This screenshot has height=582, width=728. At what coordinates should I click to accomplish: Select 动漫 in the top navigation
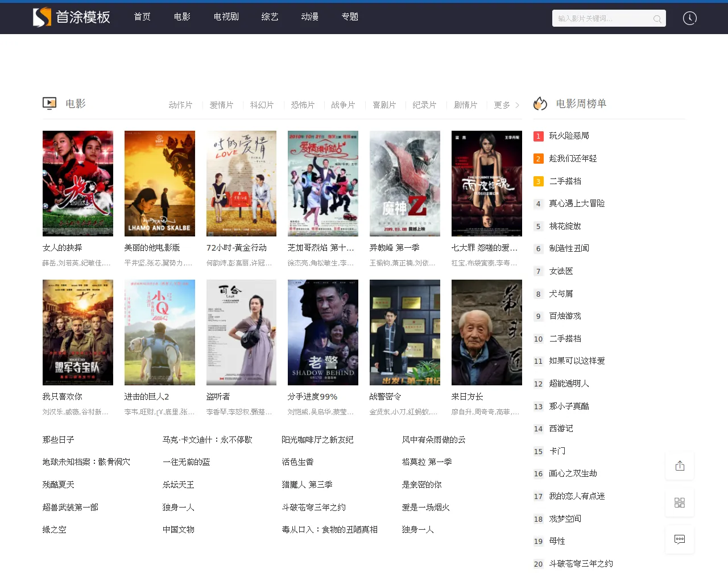pos(309,16)
